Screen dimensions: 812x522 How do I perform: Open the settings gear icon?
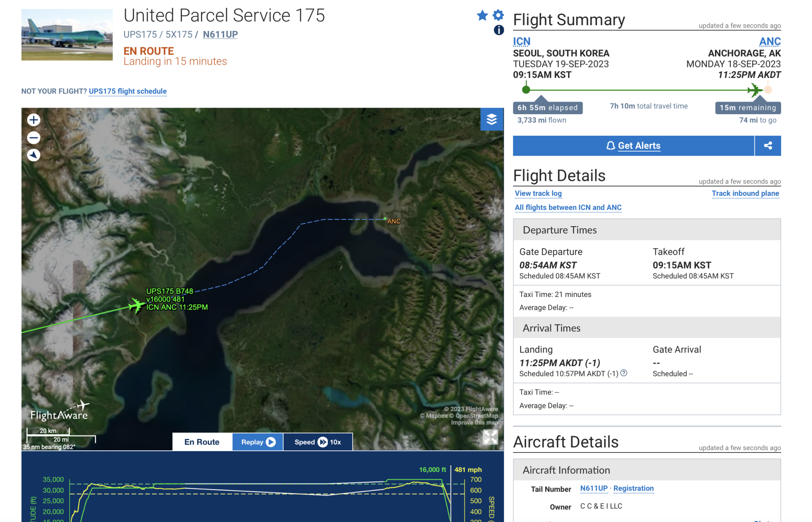pyautogui.click(x=498, y=15)
